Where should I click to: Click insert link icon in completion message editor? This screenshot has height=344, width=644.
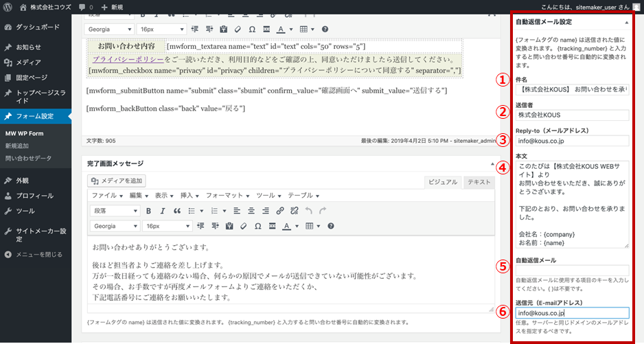pos(279,211)
